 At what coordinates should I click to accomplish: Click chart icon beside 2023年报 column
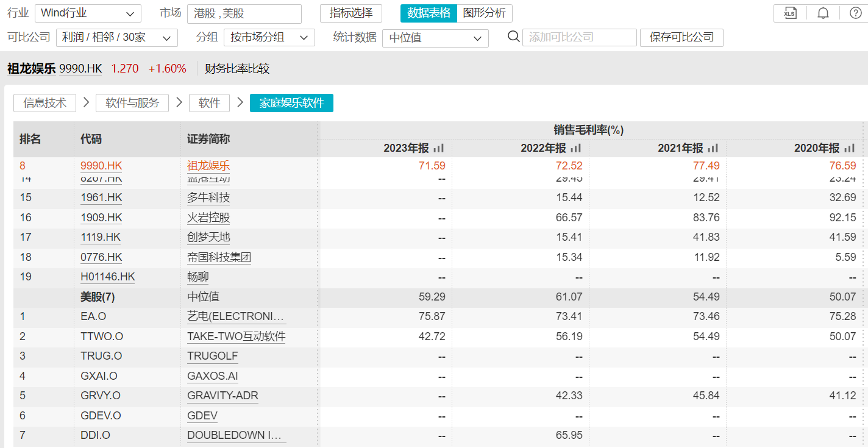coord(439,148)
